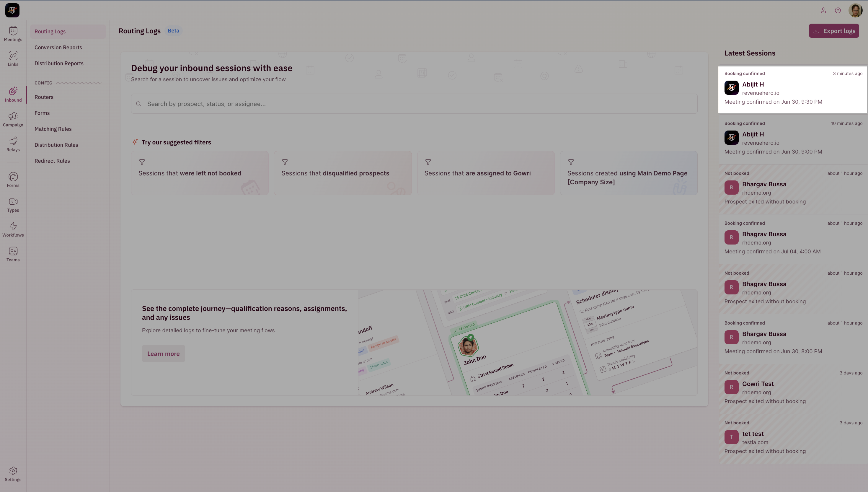Click filter icon on Main Demo Page card

571,162
